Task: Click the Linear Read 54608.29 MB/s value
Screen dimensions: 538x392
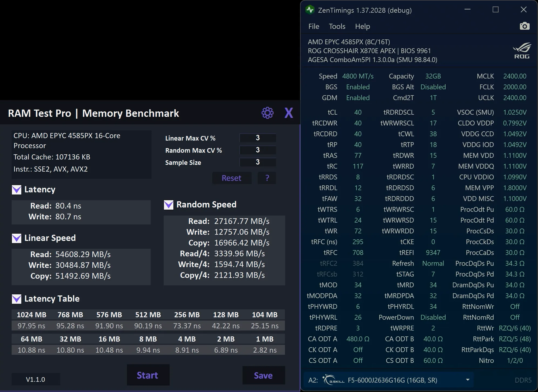Action: pos(83,254)
